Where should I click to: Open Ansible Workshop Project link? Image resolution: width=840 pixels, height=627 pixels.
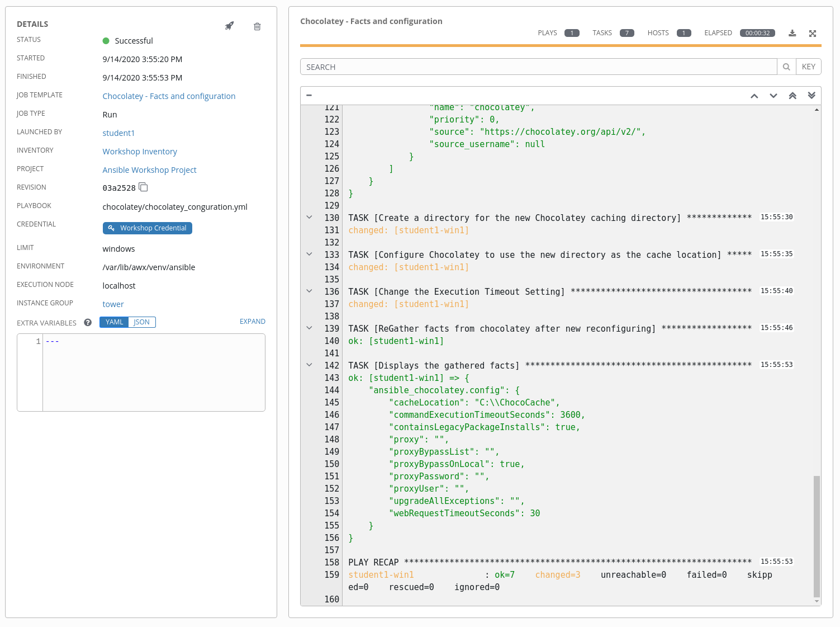pyautogui.click(x=149, y=170)
